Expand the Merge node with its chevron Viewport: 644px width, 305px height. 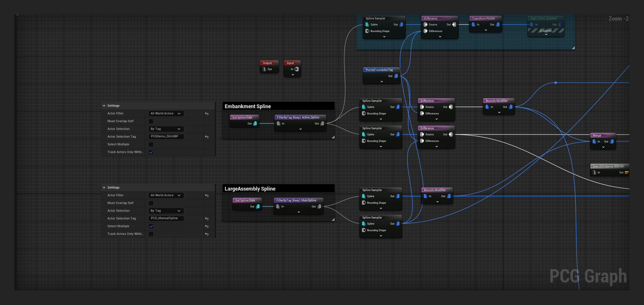click(x=603, y=148)
